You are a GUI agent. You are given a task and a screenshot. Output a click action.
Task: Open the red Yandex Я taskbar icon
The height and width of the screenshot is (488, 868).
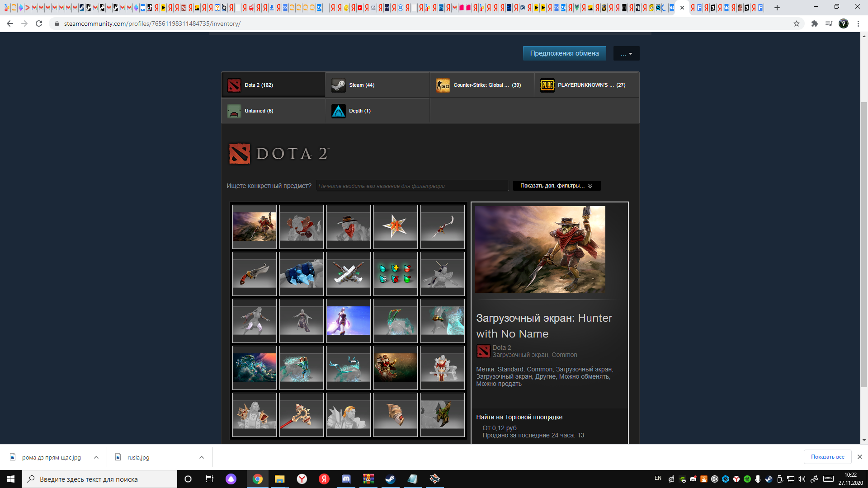[x=324, y=479]
